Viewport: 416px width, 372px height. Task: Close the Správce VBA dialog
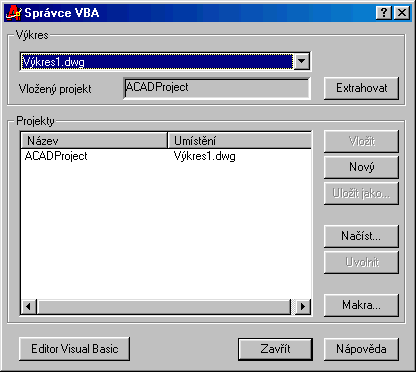click(402, 13)
